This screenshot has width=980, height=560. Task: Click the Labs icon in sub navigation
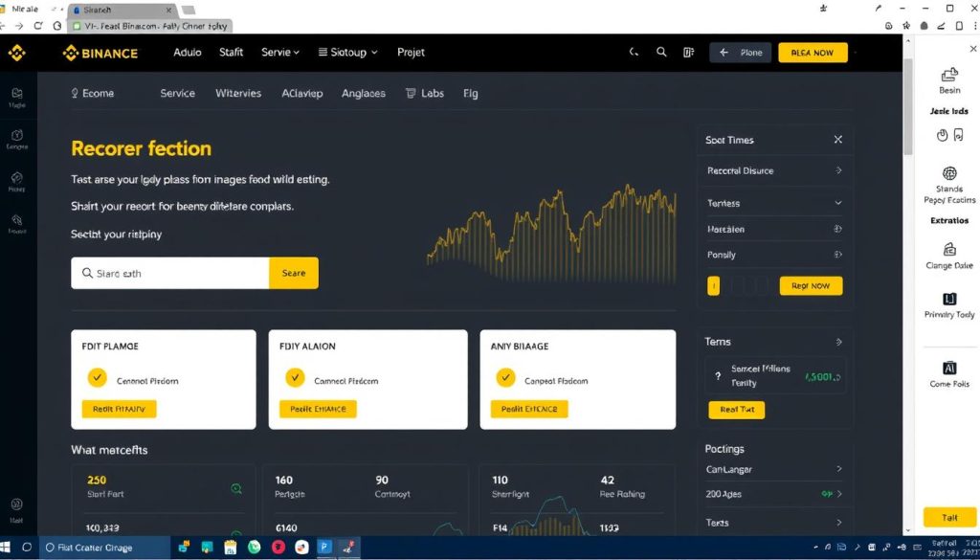pyautogui.click(x=411, y=93)
